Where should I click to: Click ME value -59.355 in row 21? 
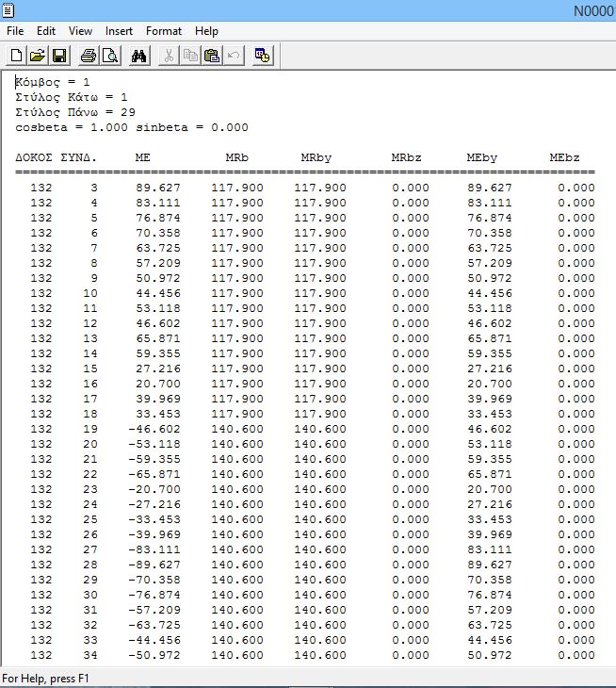click(x=154, y=459)
